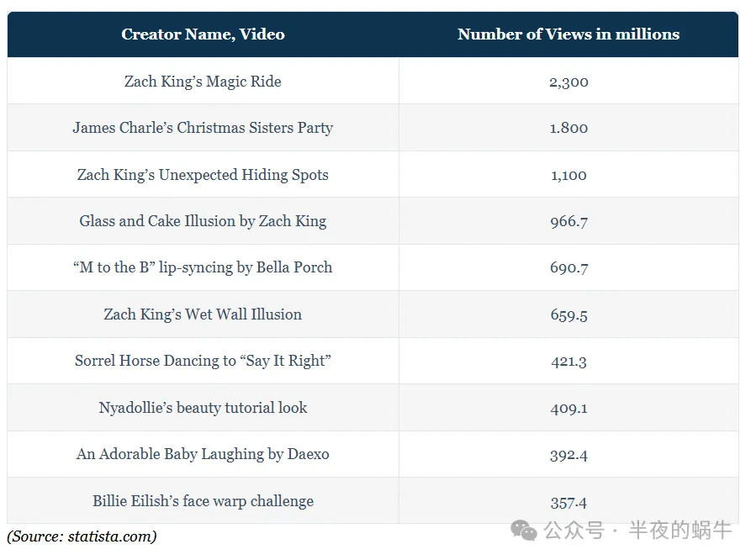This screenshot has width=756, height=560.
Task: Select An Adorable Baby Laughing by Daexo
Action: click(203, 454)
